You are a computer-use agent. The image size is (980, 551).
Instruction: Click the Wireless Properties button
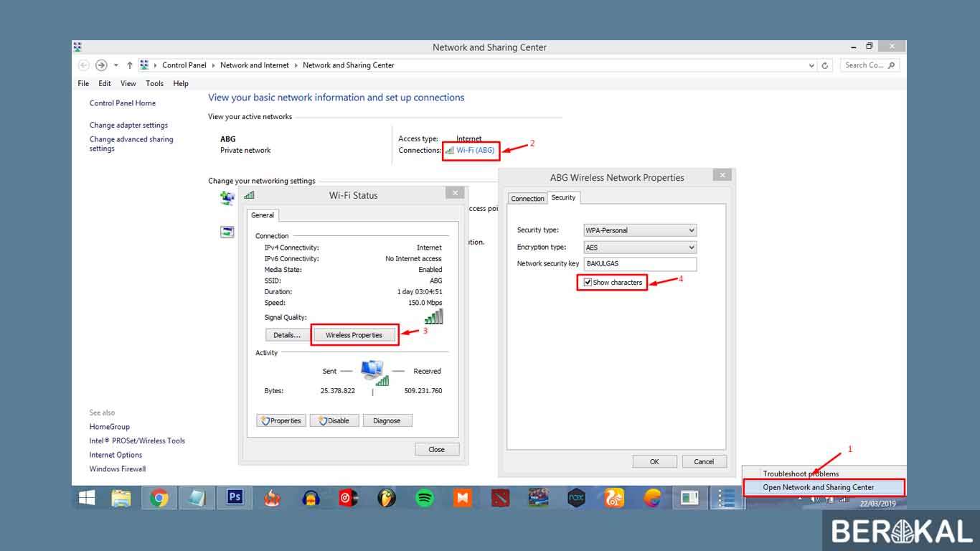click(x=354, y=334)
